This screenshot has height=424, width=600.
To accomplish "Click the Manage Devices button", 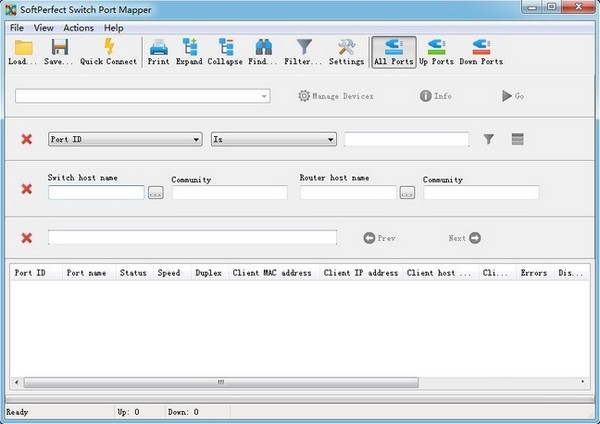I will click(336, 96).
